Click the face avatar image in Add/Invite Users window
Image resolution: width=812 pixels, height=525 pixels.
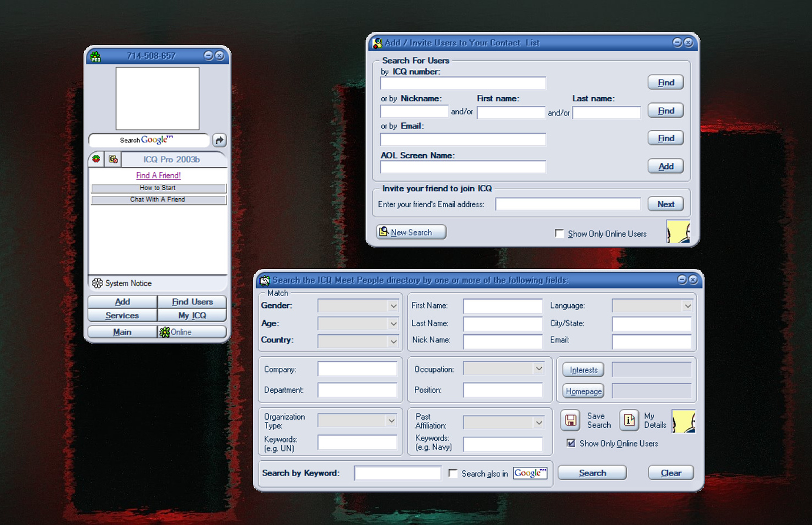point(678,231)
